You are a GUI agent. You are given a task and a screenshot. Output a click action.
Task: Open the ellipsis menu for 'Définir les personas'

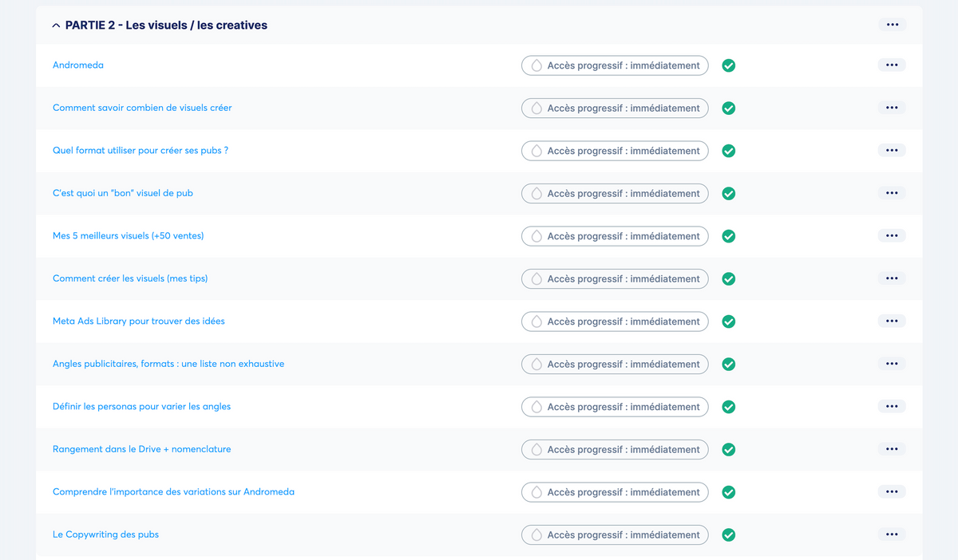[x=892, y=406]
